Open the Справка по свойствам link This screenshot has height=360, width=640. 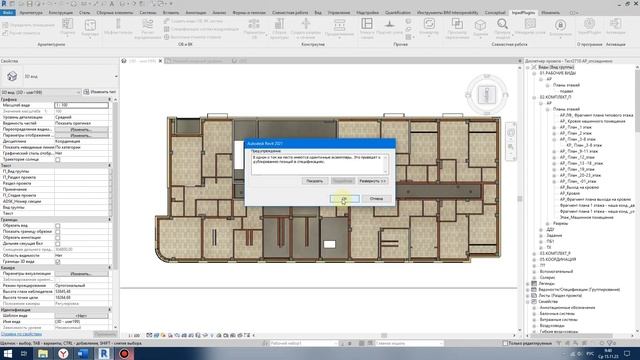point(21,334)
